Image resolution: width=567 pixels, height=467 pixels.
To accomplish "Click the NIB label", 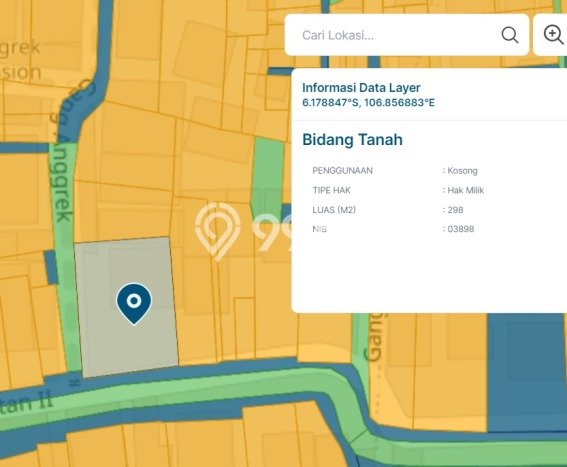I will [320, 229].
